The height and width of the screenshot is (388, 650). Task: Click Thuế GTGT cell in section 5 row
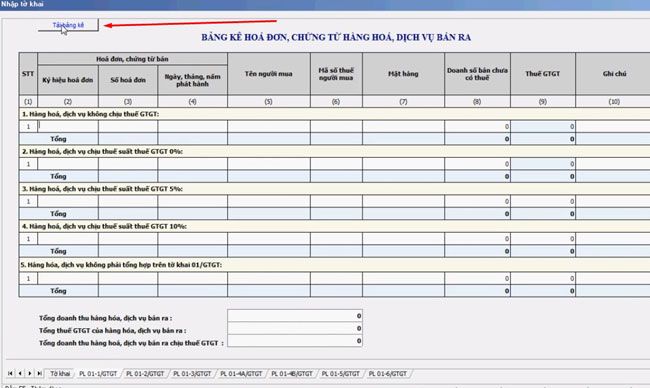coord(543,278)
